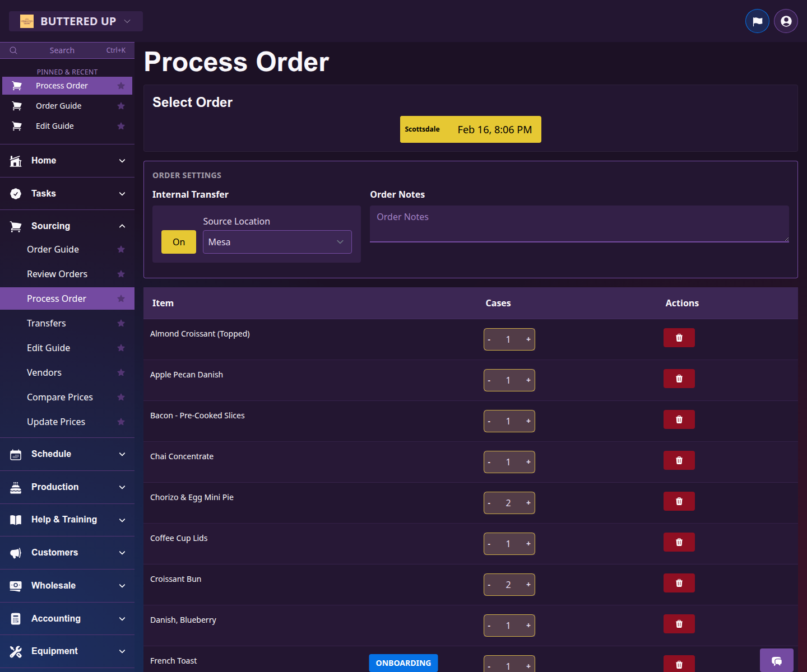807x672 pixels.
Task: Select the Schedule calendar icon
Action: point(15,454)
